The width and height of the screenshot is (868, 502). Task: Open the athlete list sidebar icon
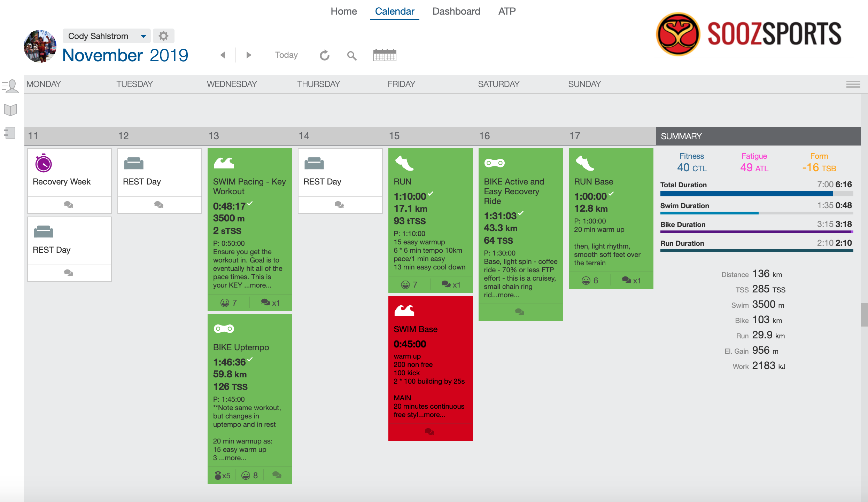[x=10, y=86]
